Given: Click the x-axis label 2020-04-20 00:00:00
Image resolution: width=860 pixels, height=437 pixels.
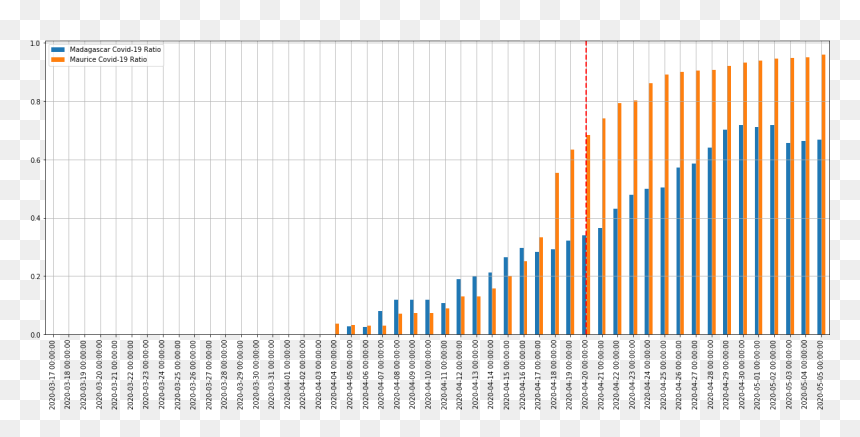Looking at the screenshot, I should point(587,374).
